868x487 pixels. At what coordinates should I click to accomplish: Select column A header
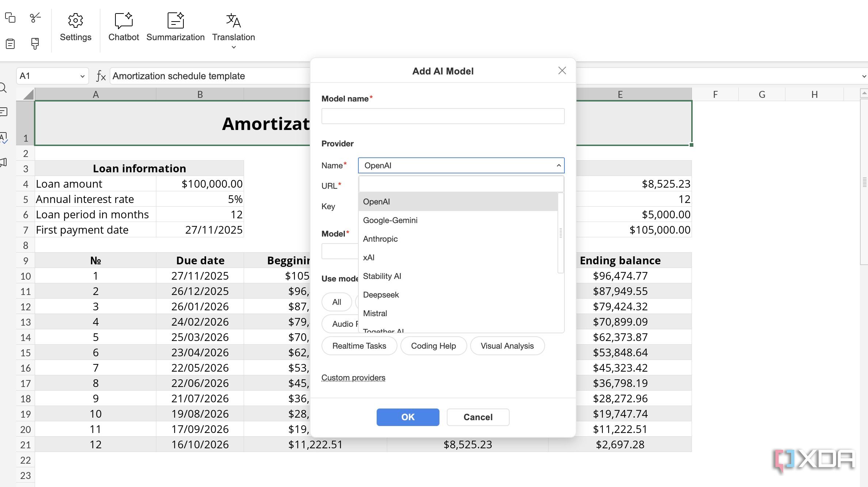(96, 94)
